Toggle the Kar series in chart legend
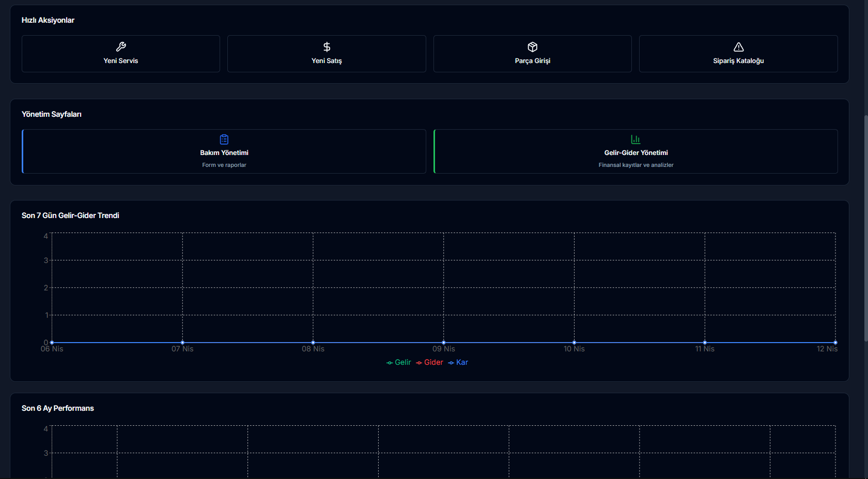868x479 pixels. (x=458, y=362)
